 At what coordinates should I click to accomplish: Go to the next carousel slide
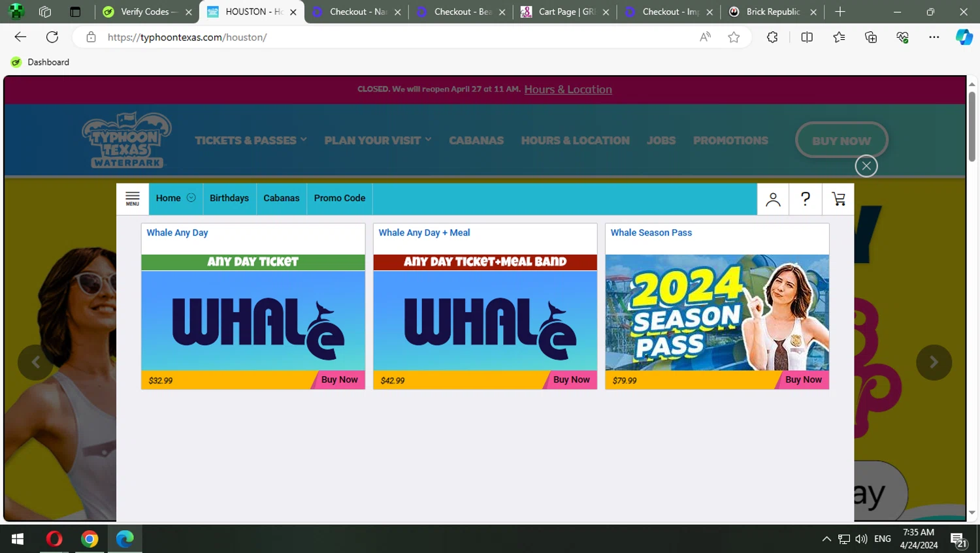click(934, 362)
